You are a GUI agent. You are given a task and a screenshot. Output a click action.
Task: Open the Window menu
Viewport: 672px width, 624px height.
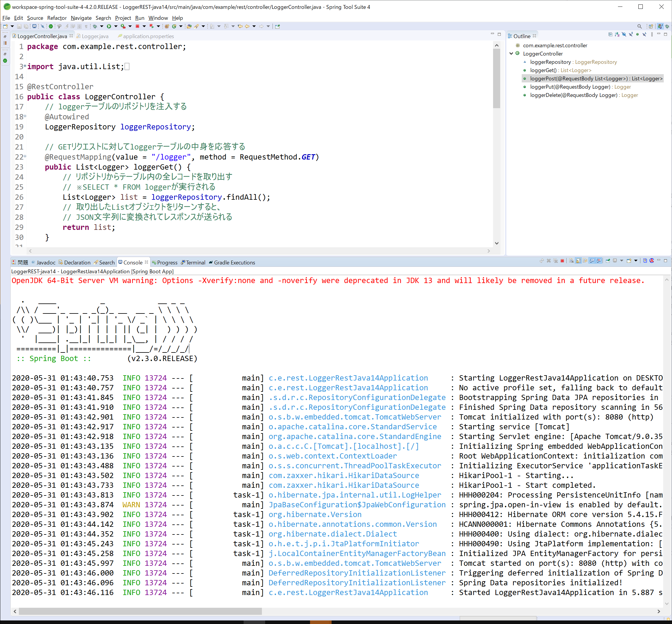point(158,18)
